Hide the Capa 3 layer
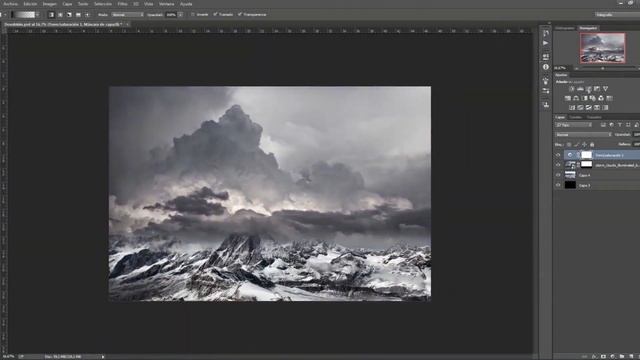Screen dimensions: 640x360 click(558, 185)
